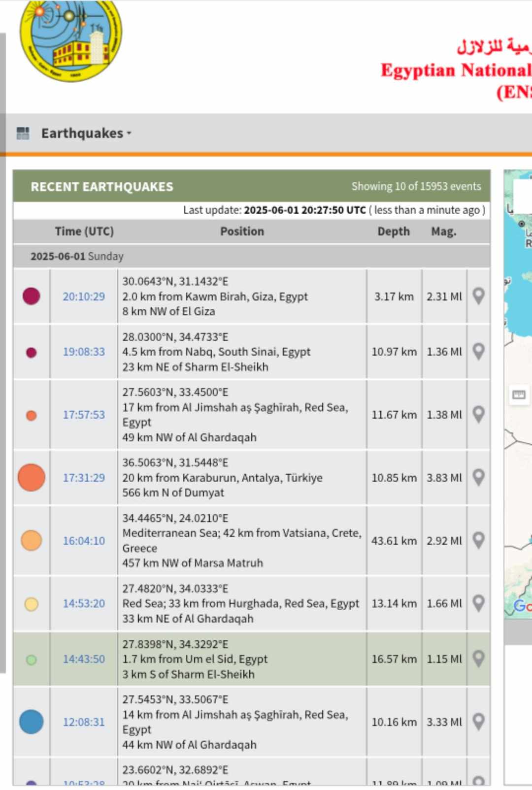The width and height of the screenshot is (532, 790).
Task: Open the 14:53:20 earthquake event
Action: click(84, 603)
